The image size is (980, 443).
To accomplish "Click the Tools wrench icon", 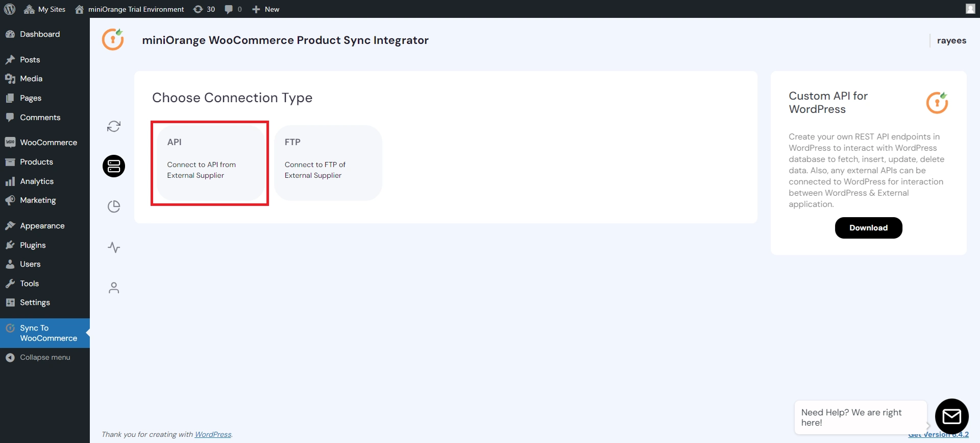I will 10,284.
